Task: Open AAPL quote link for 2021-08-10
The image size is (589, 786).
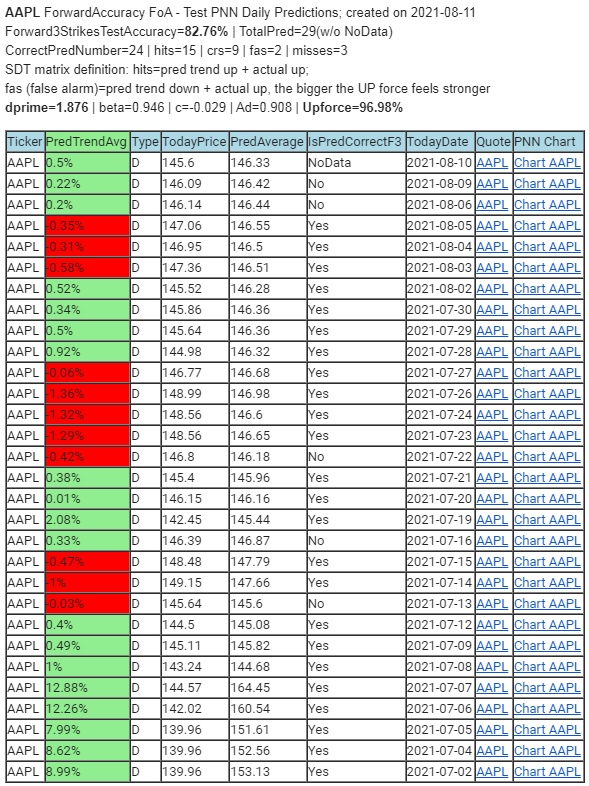Action: pos(492,163)
